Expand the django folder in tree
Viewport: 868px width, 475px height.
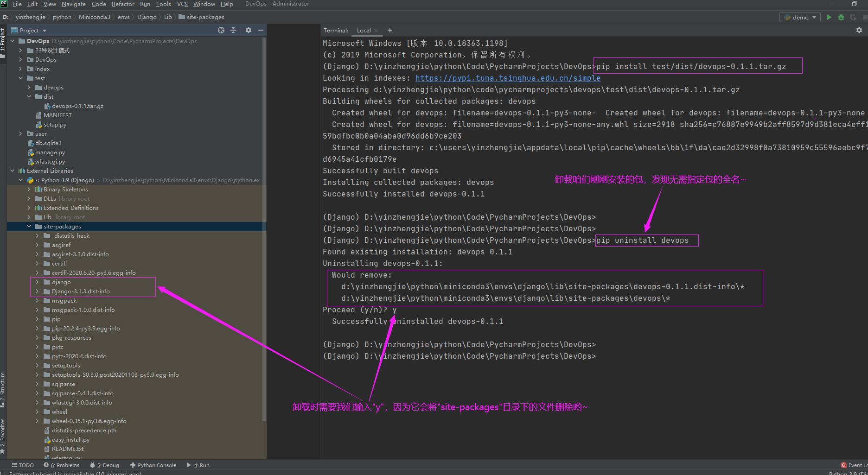(38, 282)
